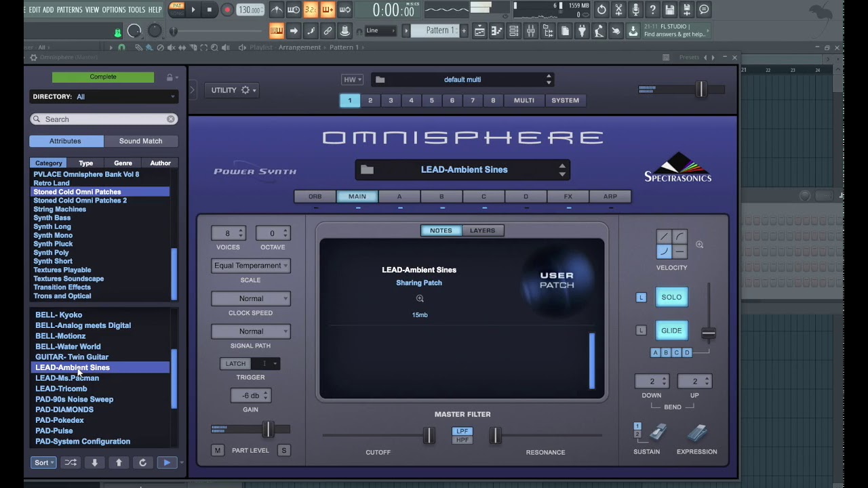Step to next patch with down arrow
The image size is (868, 488).
pyautogui.click(x=95, y=463)
